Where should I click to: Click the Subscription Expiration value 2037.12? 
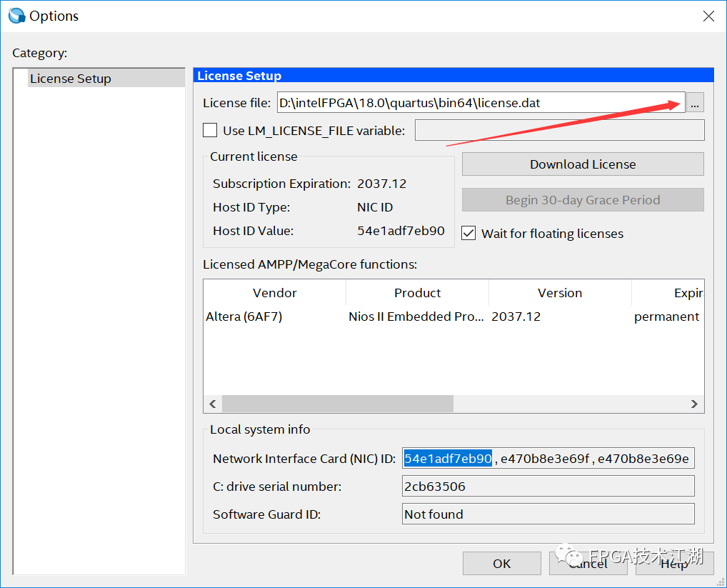coord(381,184)
